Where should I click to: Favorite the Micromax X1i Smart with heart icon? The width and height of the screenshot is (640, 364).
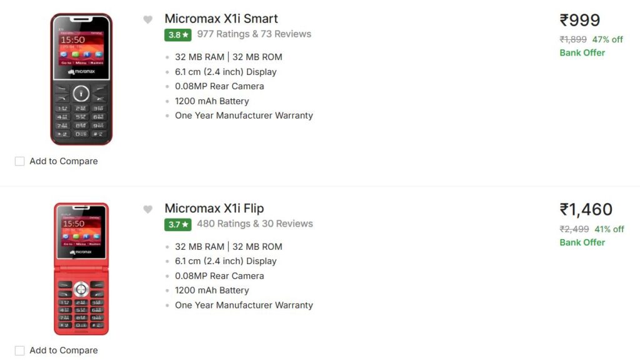click(x=147, y=19)
